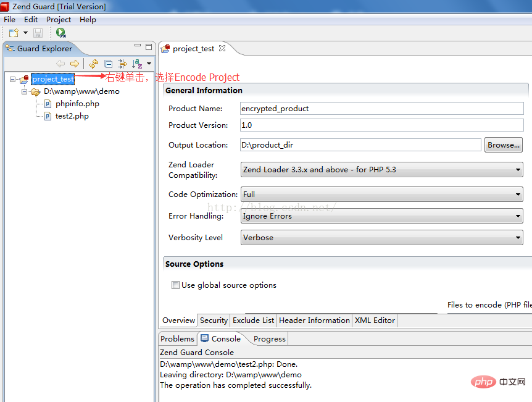Click the forward arrow in Guard Explorer
The width and height of the screenshot is (532, 402).
click(75, 64)
